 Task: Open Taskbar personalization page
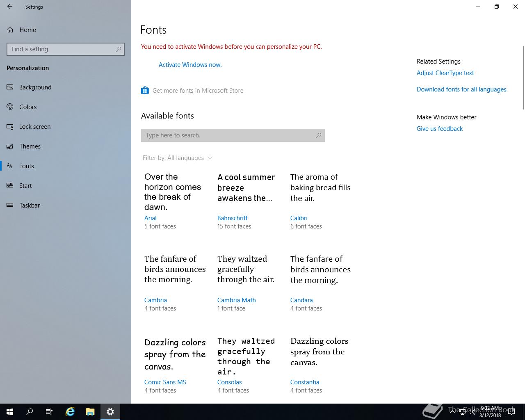click(66, 205)
